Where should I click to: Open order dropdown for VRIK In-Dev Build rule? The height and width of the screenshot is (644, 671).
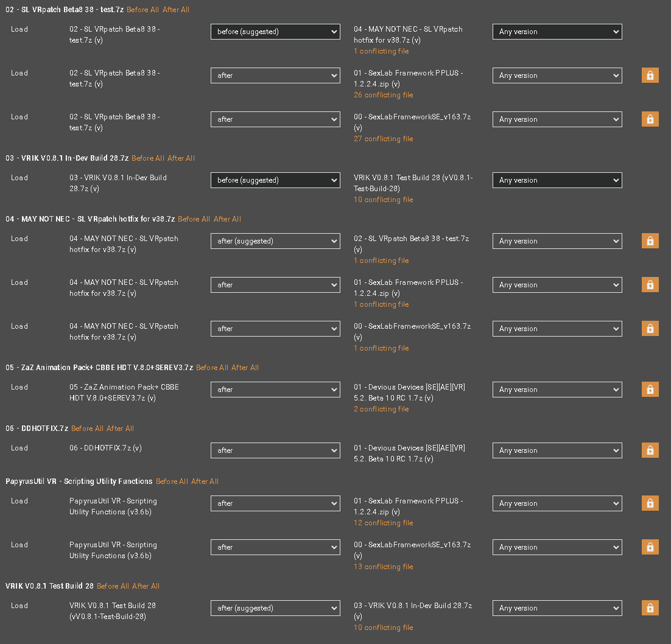pyautogui.click(x=275, y=180)
